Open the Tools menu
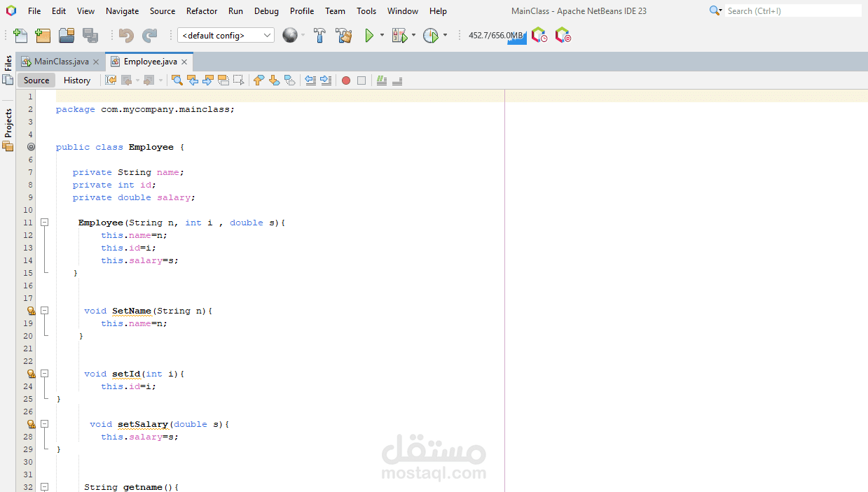 (366, 10)
